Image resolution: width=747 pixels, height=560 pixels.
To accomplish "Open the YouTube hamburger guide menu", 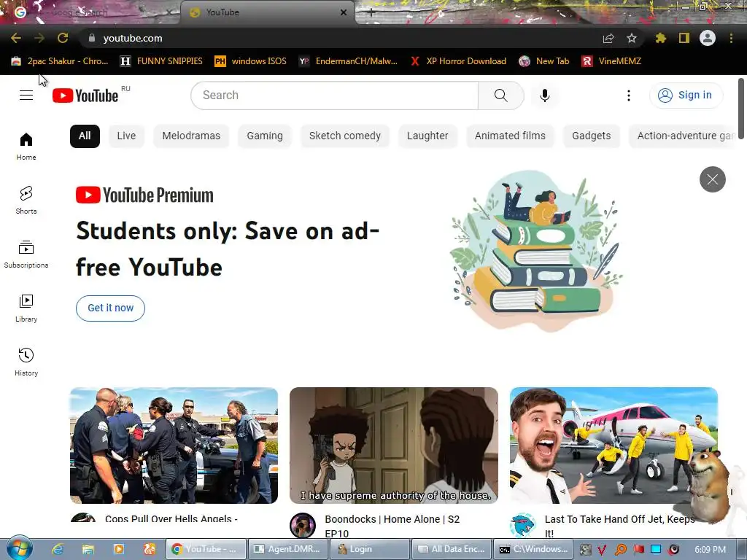I will coord(26,96).
